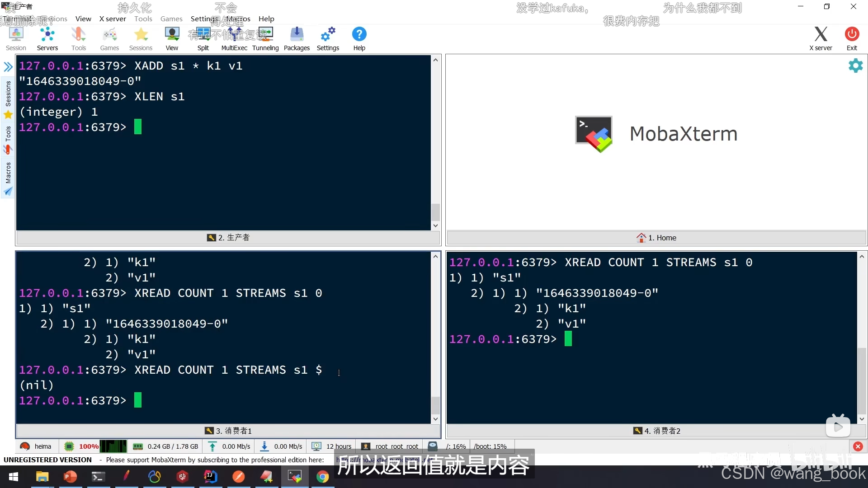Click inside the 消费者2 terminal prompt
The image size is (868, 488).
(568, 339)
